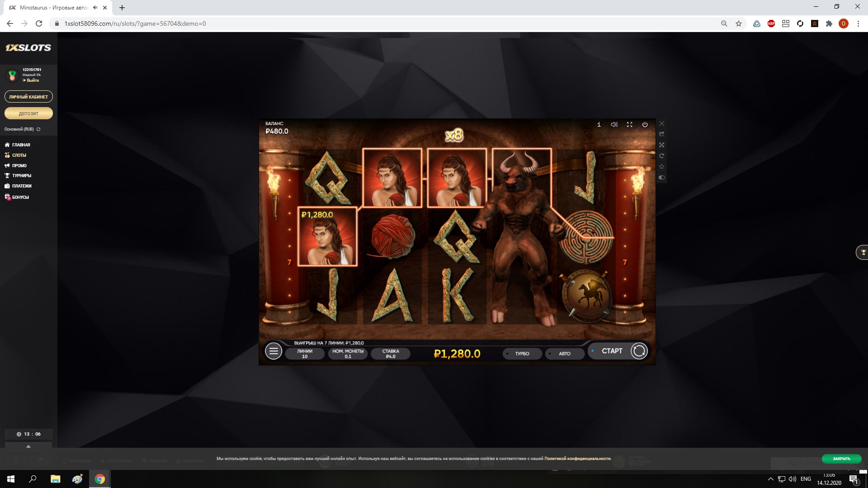This screenshot has height=488, width=868.
Task: Open the СТАВКА ₽4.0 bet selector
Action: pos(391,354)
